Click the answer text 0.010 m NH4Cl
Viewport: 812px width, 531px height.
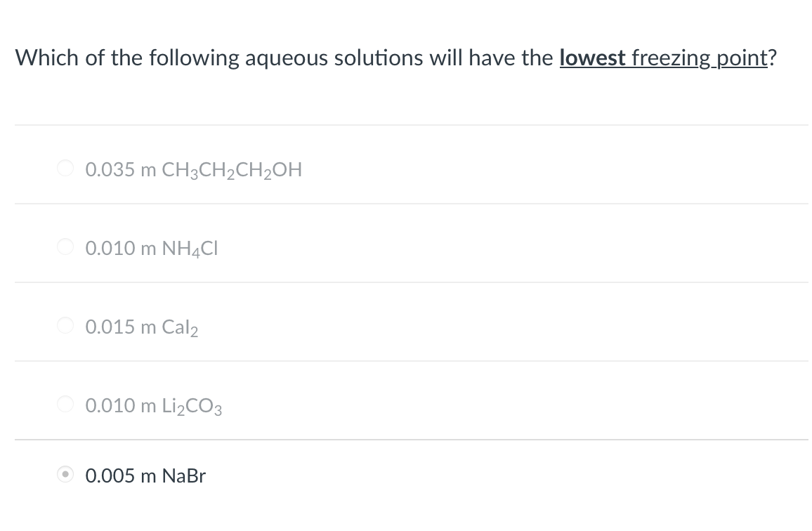click(x=150, y=247)
